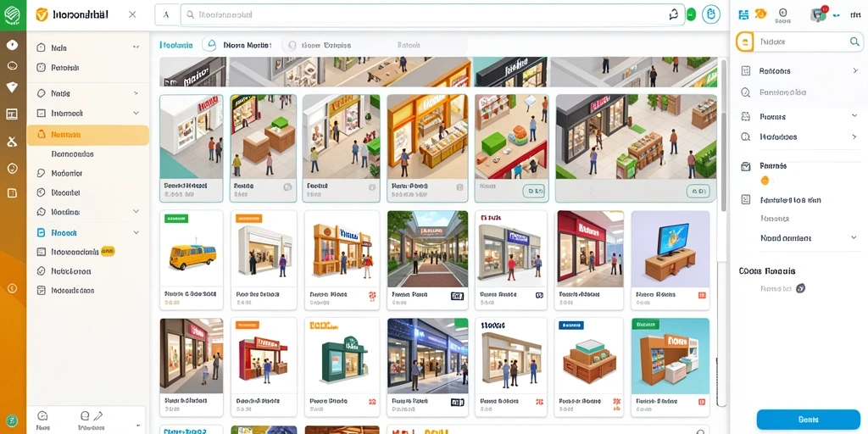Open the fourth faded tab
868x434 pixels.
(x=409, y=46)
